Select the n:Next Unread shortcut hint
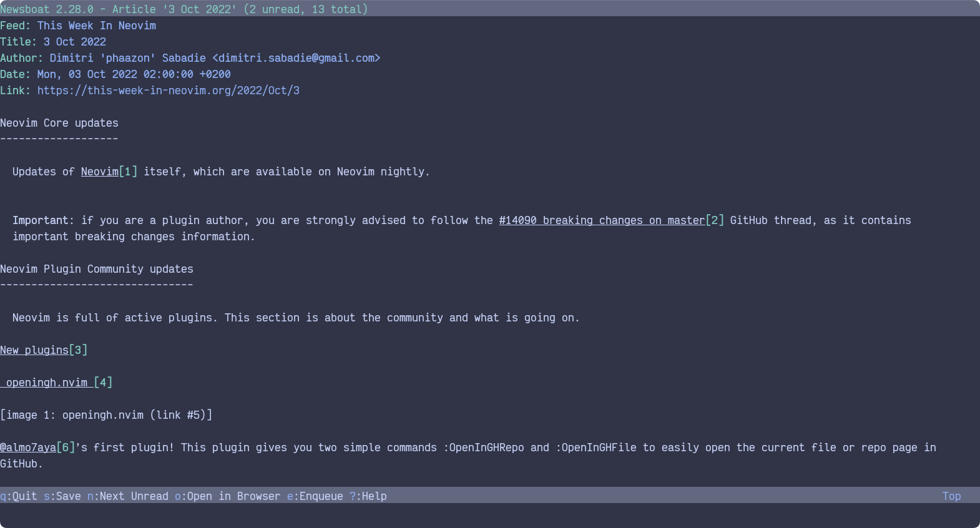 [128, 496]
